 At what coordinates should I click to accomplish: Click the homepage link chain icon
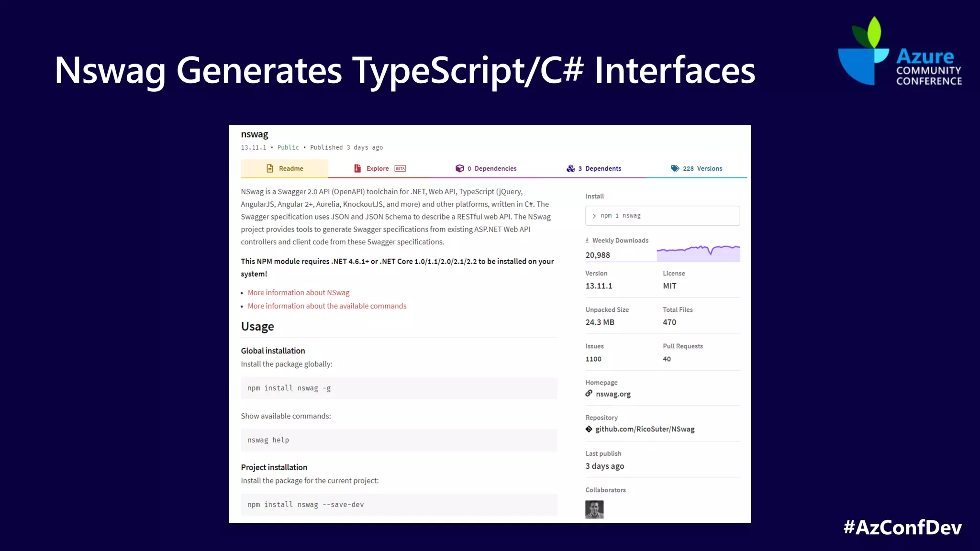point(589,394)
